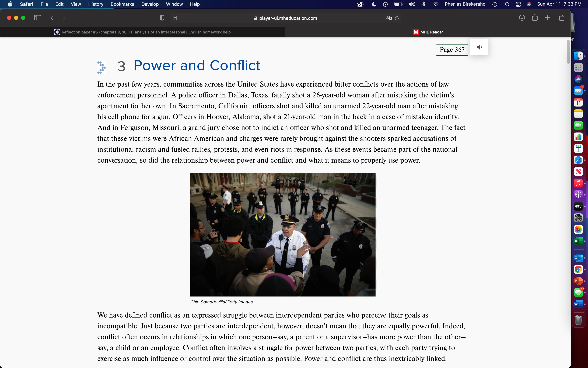588x368 pixels.
Task: Click the address bar URL field
Action: (285, 18)
